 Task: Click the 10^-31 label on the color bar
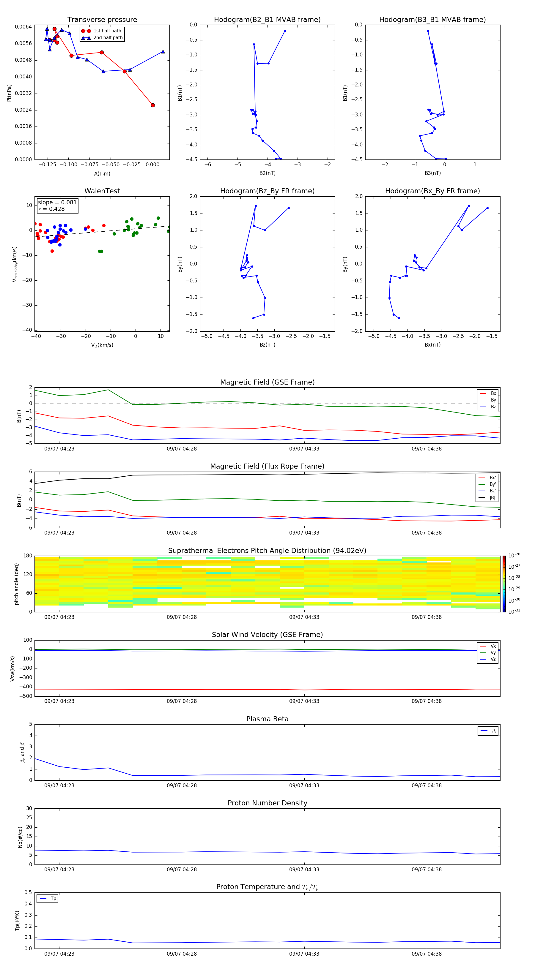pyautogui.click(x=514, y=611)
